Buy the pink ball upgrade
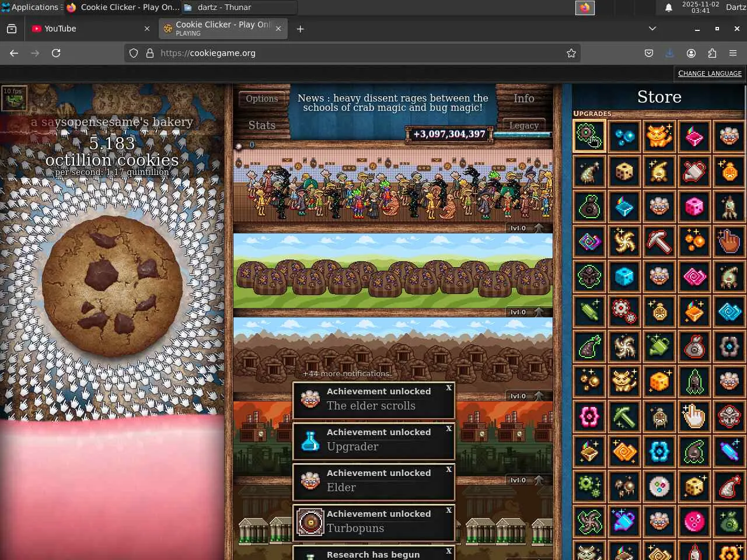The width and height of the screenshot is (747, 560). pyautogui.click(x=694, y=521)
